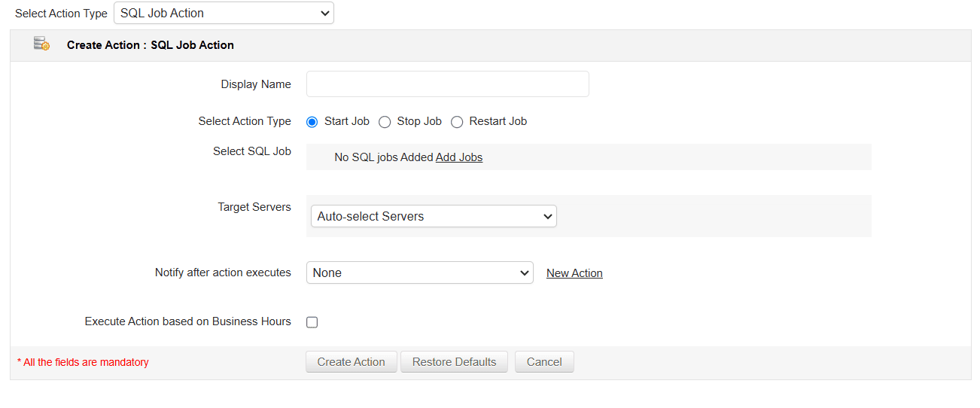Screen dimensions: 980x408
Task: Click the red mandatory fields notice
Action: click(x=83, y=363)
